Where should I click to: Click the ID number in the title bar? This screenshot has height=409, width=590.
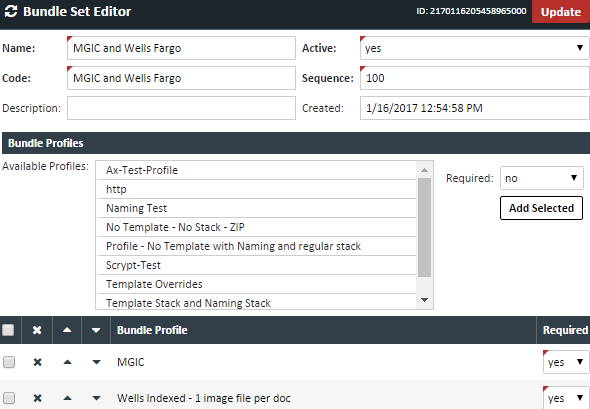[471, 11]
